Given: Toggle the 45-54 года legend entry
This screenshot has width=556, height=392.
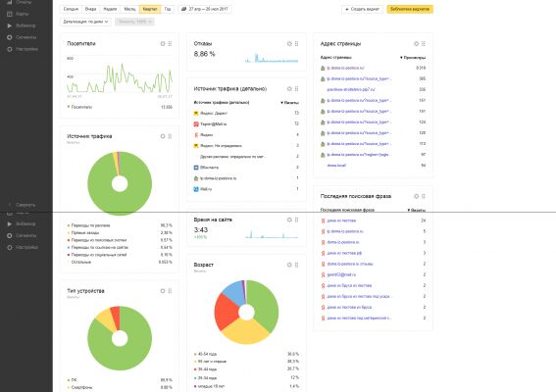Looking at the screenshot, I should [x=206, y=354].
